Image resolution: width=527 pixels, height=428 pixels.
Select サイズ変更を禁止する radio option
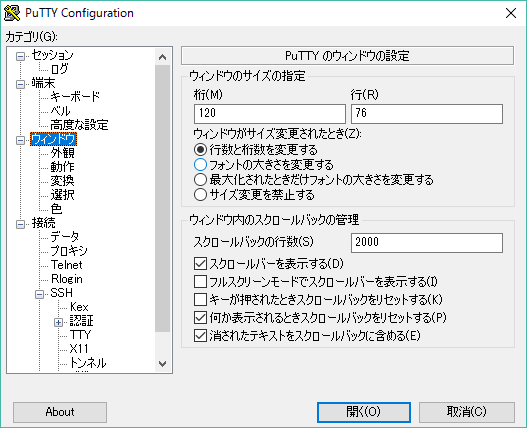254,195
